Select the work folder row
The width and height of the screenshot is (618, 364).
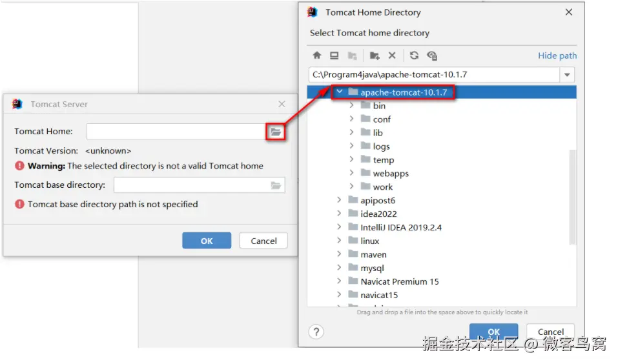click(x=442, y=187)
